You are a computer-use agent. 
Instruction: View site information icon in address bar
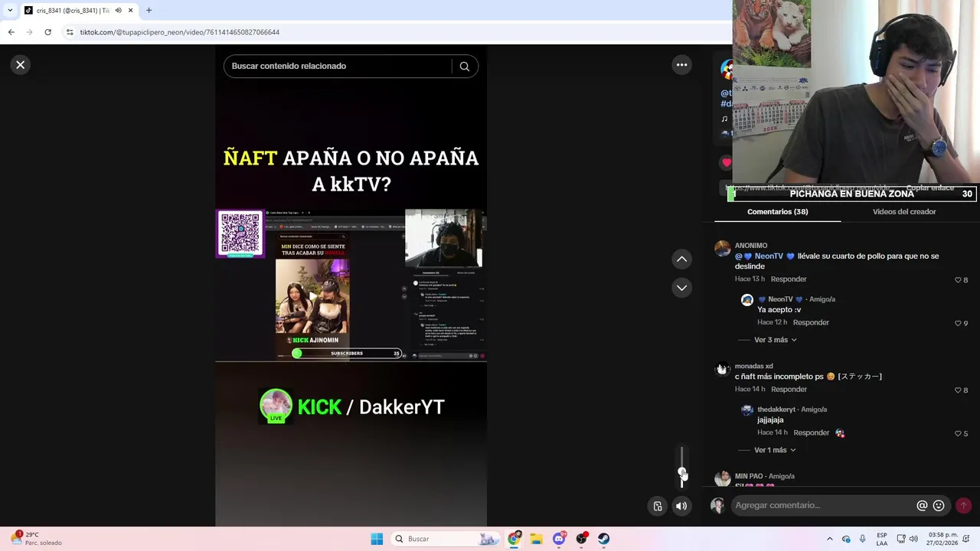point(70,32)
